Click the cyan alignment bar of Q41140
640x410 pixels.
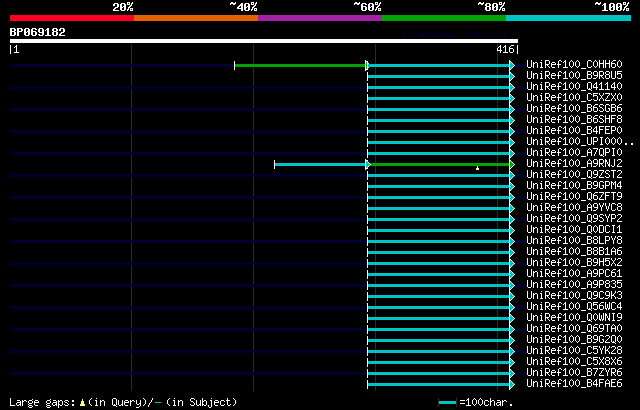[439, 87]
